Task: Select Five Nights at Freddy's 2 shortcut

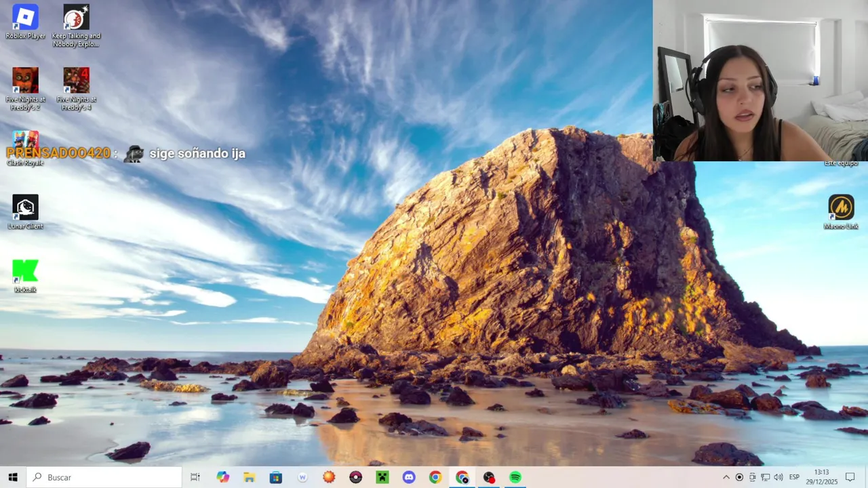Action: coord(25,89)
